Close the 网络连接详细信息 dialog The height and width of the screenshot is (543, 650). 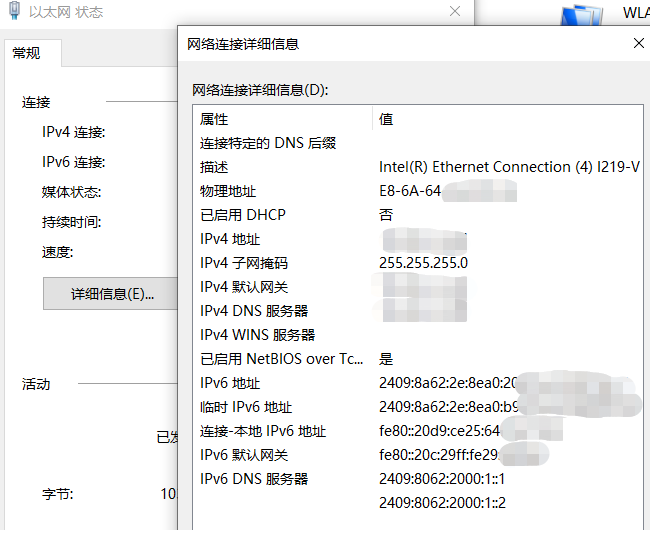click(639, 43)
